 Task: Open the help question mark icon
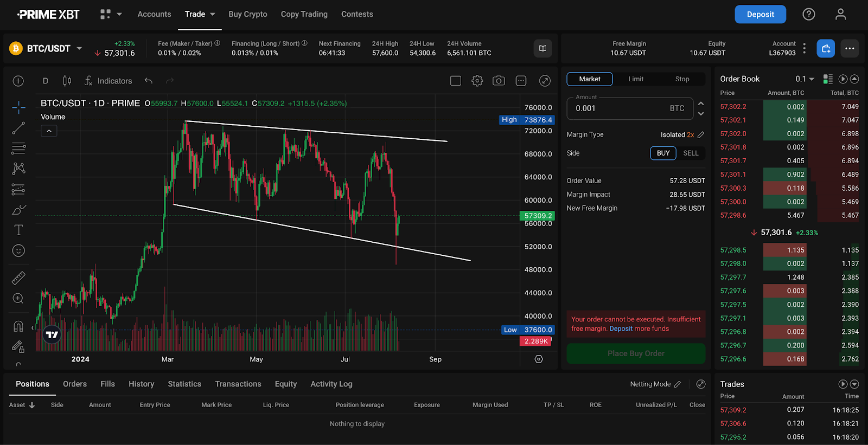tap(809, 14)
